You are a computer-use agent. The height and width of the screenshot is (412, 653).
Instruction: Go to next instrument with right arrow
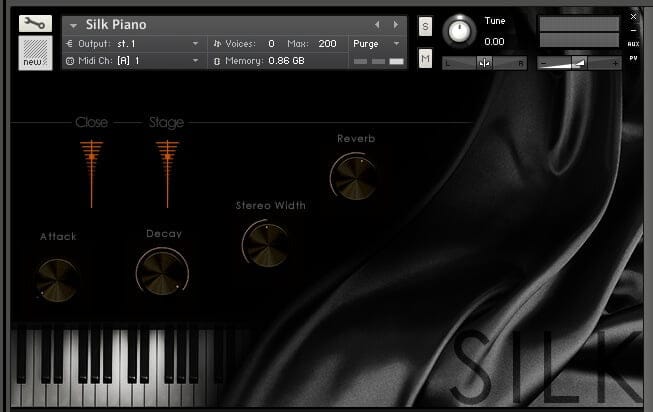pos(395,25)
